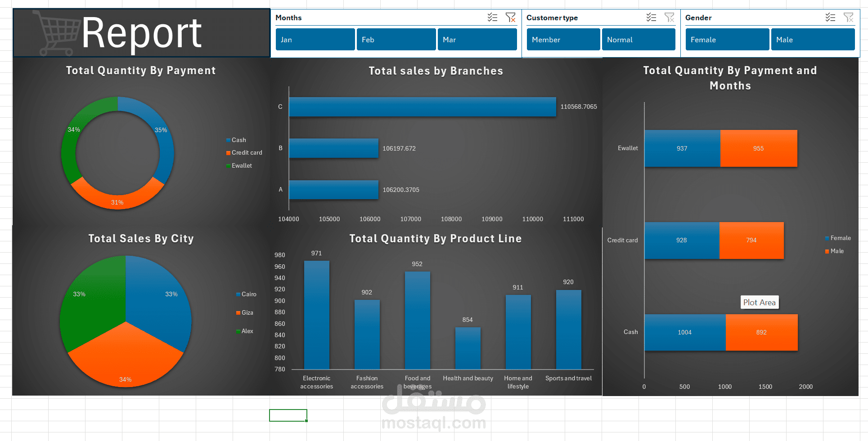This screenshot has height=441, width=868.
Task: Click Alex legend swatch
Action: click(238, 331)
